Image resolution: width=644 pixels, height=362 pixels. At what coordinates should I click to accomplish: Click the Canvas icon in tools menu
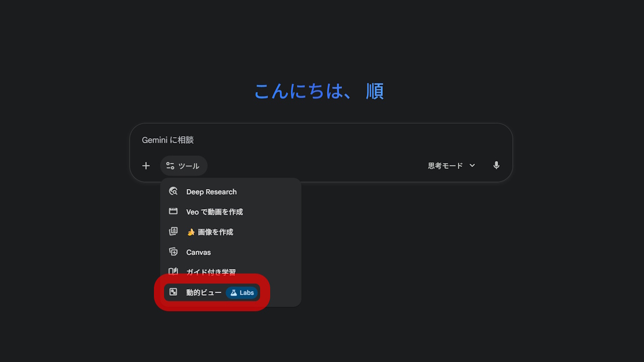[x=174, y=252]
